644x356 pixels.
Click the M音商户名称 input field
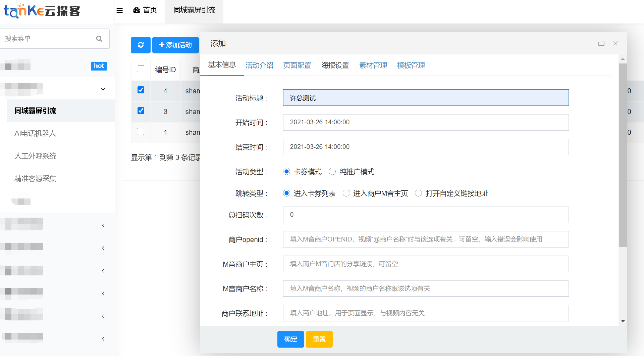coord(426,288)
